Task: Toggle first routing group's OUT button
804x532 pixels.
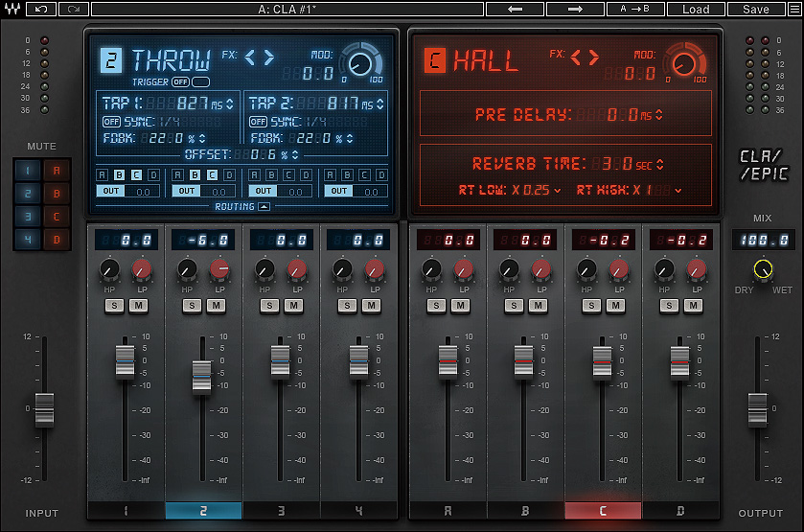Action: pos(111,191)
